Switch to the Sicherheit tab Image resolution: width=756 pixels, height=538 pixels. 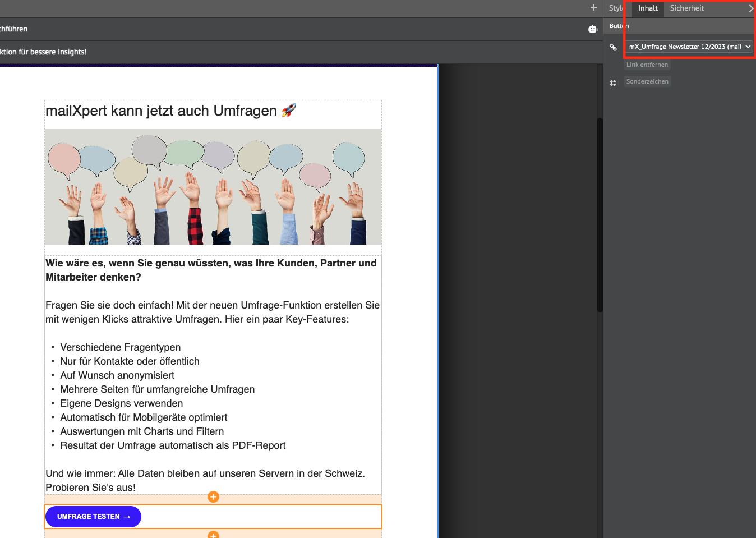pos(686,8)
